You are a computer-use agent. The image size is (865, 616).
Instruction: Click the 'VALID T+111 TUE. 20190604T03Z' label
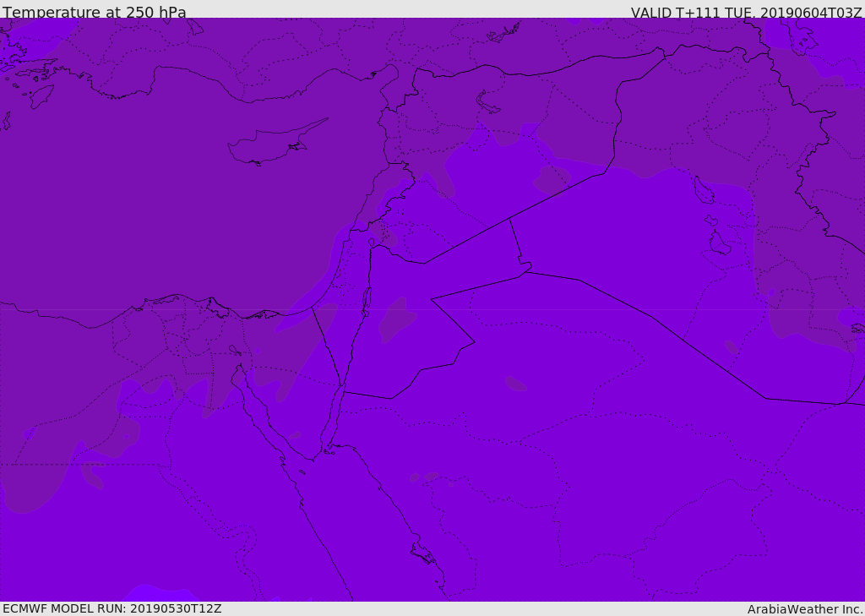[x=747, y=12]
